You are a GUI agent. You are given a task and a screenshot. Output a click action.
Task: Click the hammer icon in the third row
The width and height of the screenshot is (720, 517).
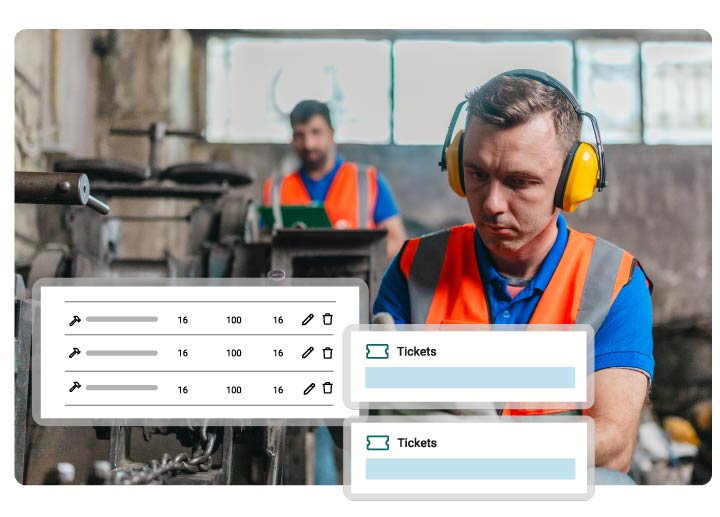[75, 387]
